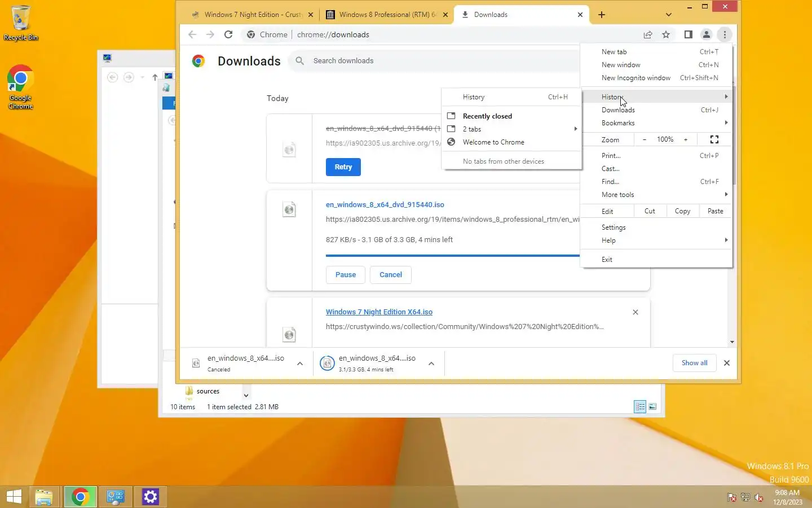812x508 pixels.
Task: Click Chrome icon in taskbar
Action: coord(80,497)
